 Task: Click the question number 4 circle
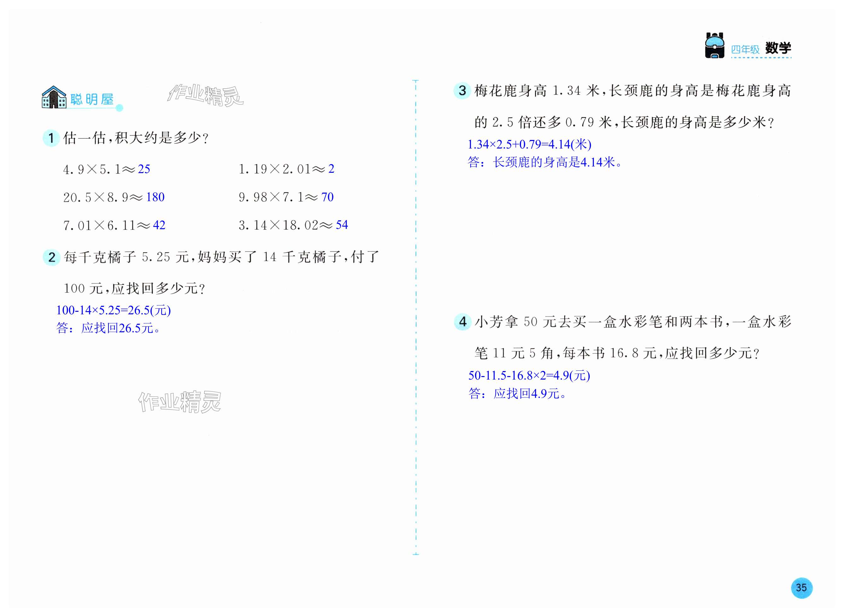point(463,322)
